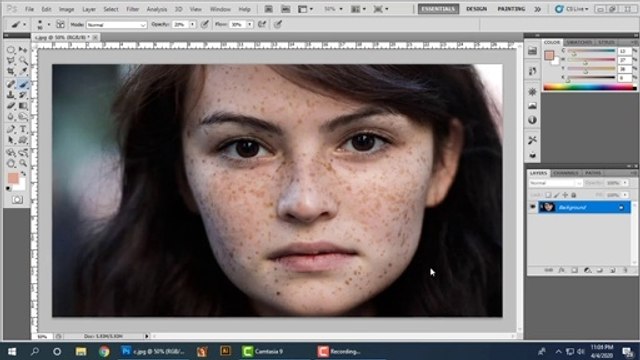
Task: Select the Type tool
Action: (x=23, y=129)
